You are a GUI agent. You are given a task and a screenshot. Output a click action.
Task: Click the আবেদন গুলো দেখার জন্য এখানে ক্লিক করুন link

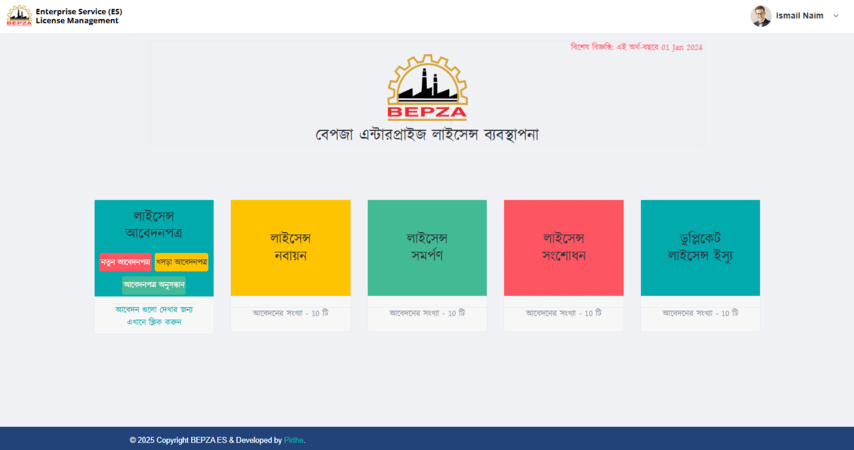154,315
